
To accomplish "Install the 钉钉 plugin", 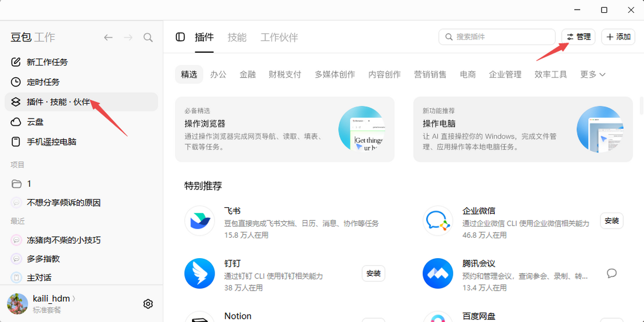I will tap(374, 273).
